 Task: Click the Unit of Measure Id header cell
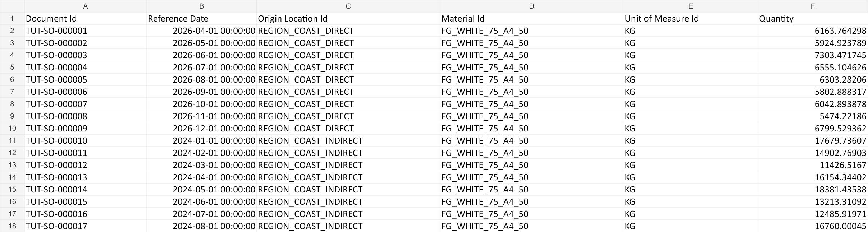click(690, 18)
